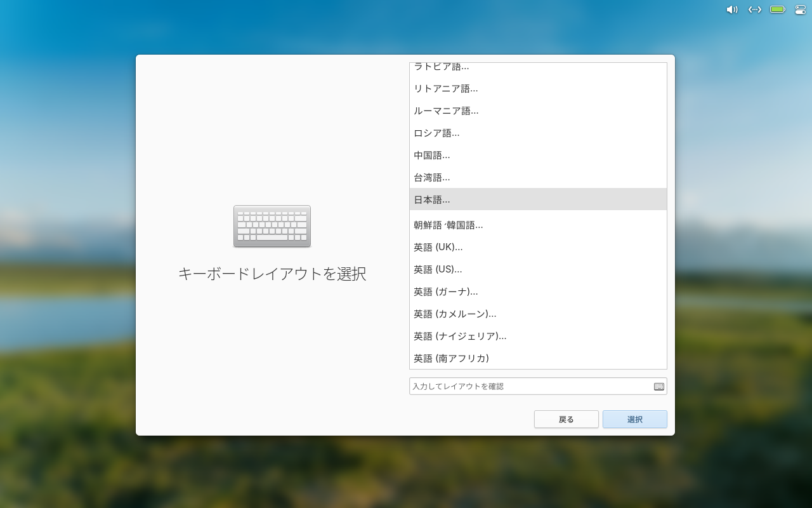This screenshot has width=812, height=508.
Task: Choose リトアニア語... from the layout list
Action: point(538,88)
